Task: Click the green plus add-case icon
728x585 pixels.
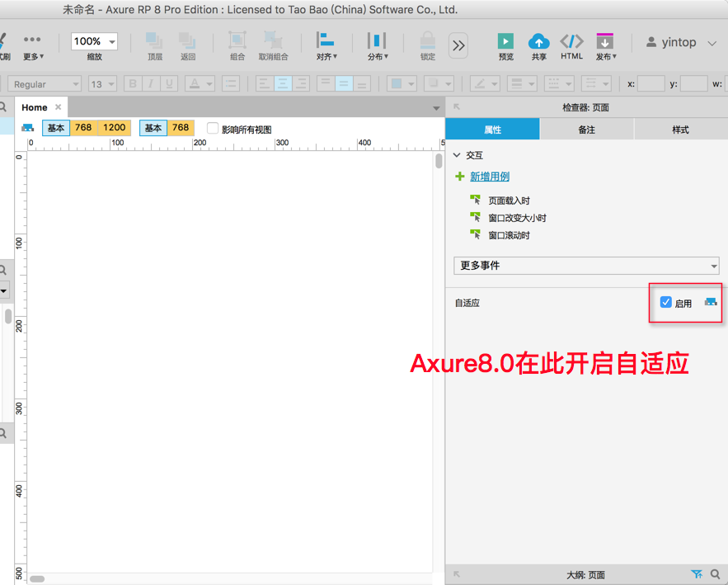Action: 460,177
